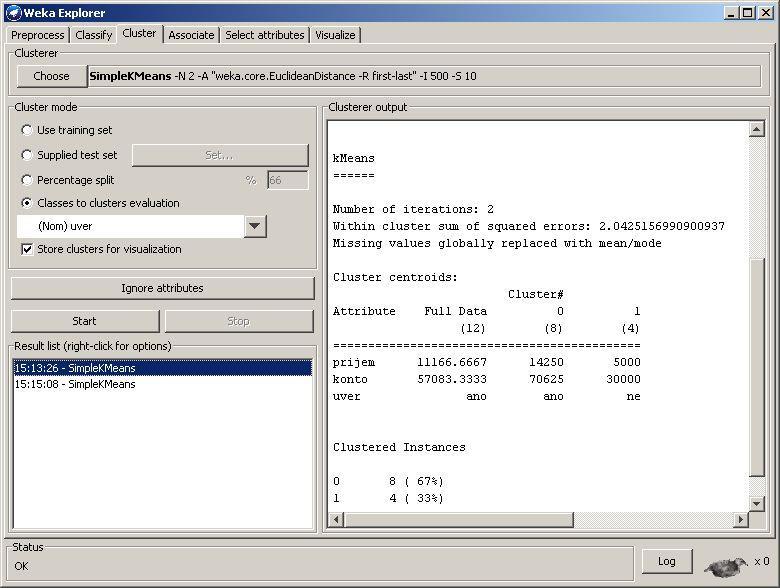Image resolution: width=780 pixels, height=588 pixels.
Task: Click the percentage split value field
Action: 288,180
